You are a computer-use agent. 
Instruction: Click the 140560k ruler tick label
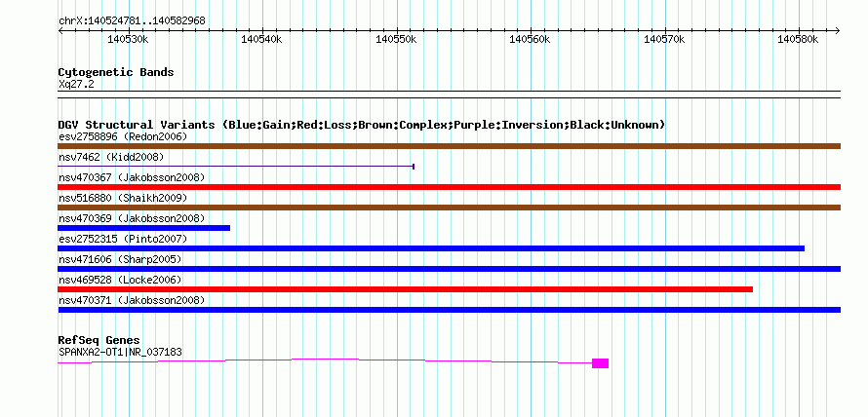coord(530,40)
